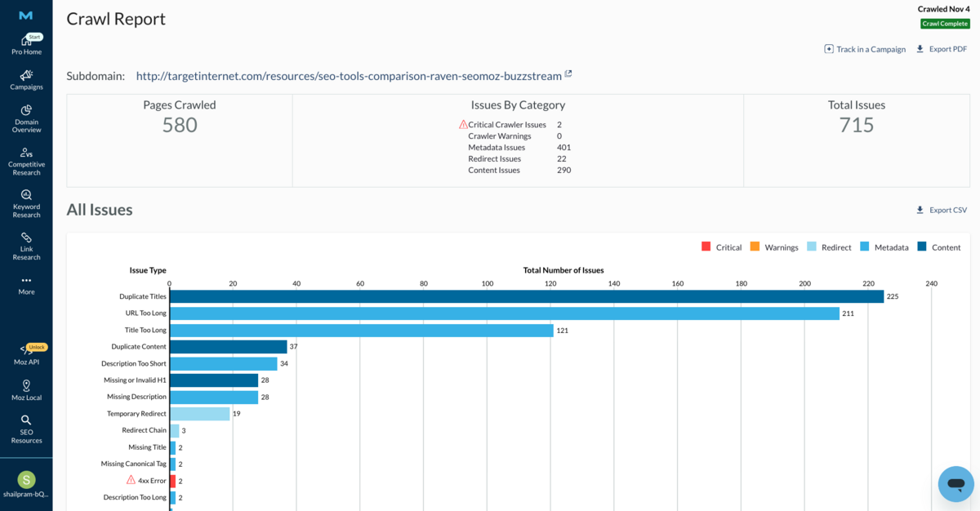Click the 225 value label of Duplicate Titles
980x511 pixels.
[x=893, y=296]
